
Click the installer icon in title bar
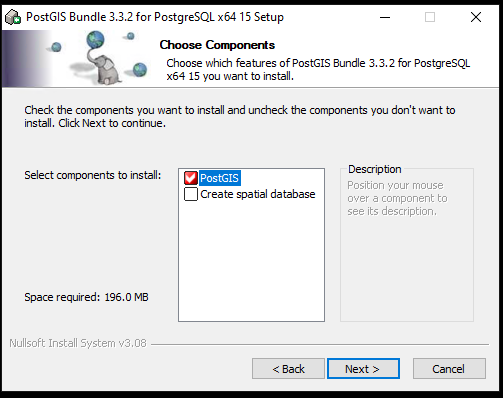click(13, 17)
